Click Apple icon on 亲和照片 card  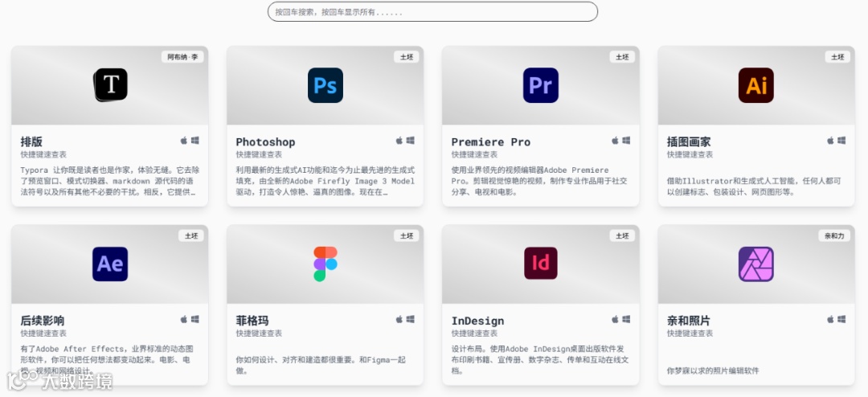[830, 320]
